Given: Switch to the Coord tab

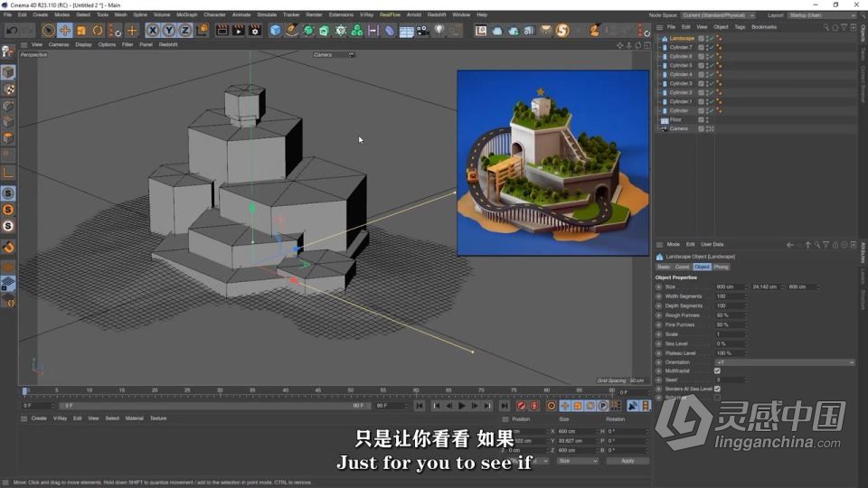Looking at the screenshot, I should point(682,267).
